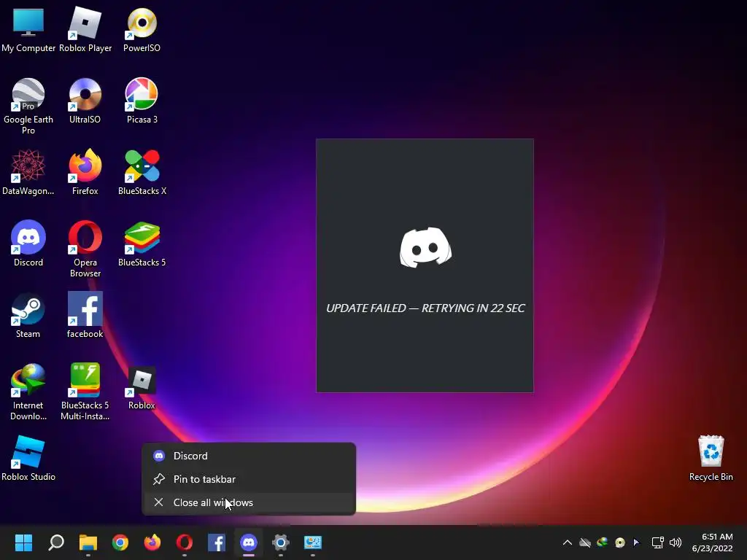
Task: Click Facebook icon in taskbar
Action: point(217,542)
